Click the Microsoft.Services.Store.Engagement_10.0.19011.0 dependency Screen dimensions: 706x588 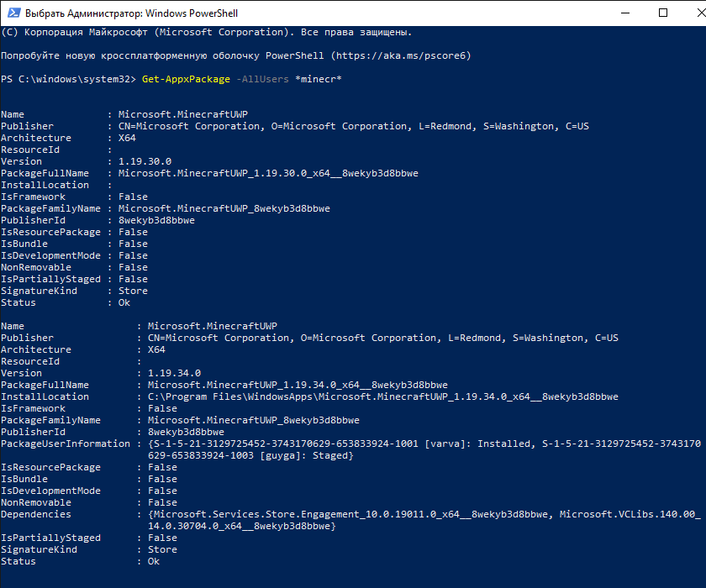(x=350, y=514)
